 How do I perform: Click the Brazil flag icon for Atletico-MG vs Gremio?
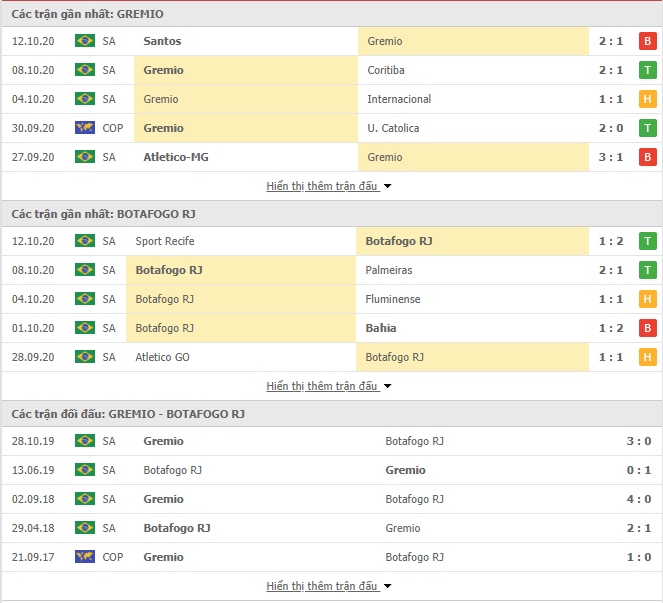click(x=85, y=157)
